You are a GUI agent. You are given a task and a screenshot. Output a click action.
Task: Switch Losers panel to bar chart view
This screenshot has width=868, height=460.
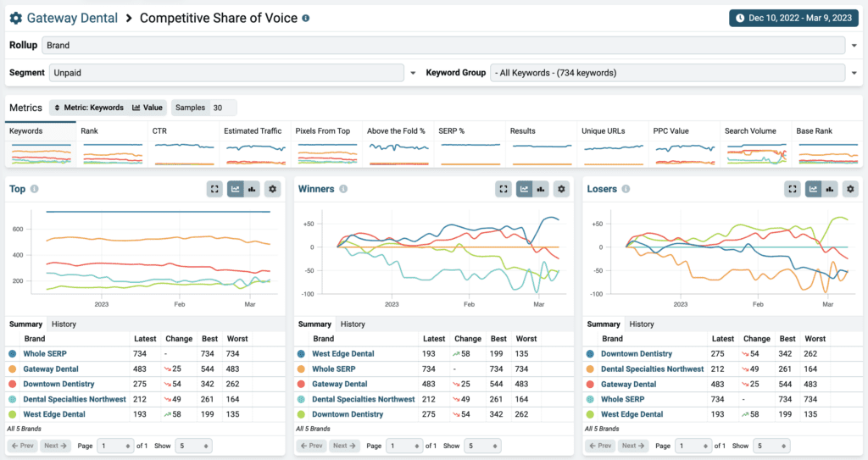coord(830,189)
